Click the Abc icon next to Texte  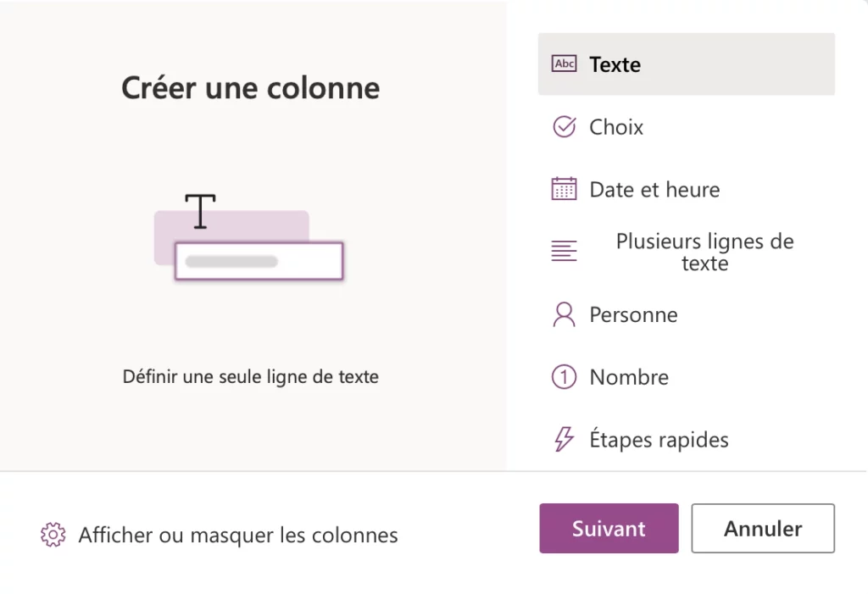coord(563,64)
